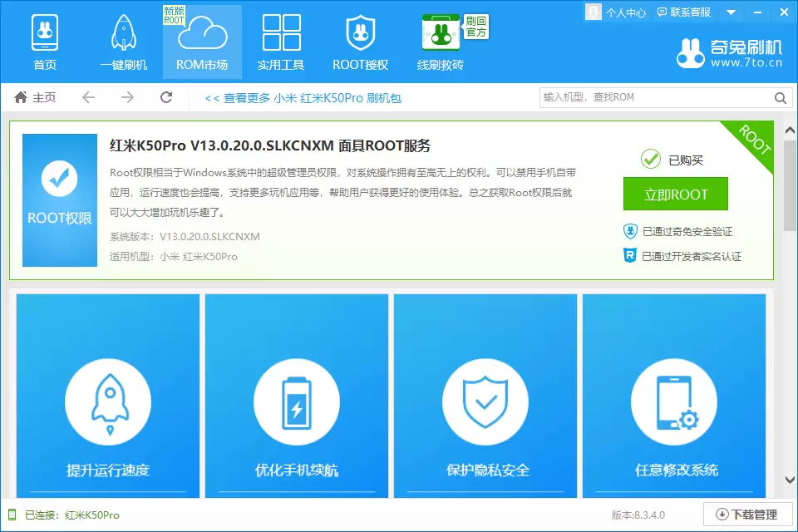Viewport: 798px width, 532px height.
Task: Open the 首页 home section
Action: click(45, 40)
